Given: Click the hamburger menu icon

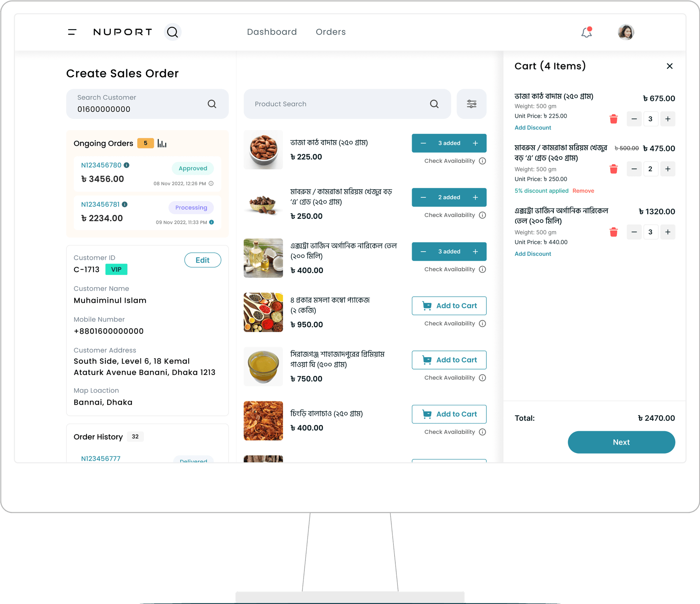Looking at the screenshot, I should pyautogui.click(x=71, y=32).
